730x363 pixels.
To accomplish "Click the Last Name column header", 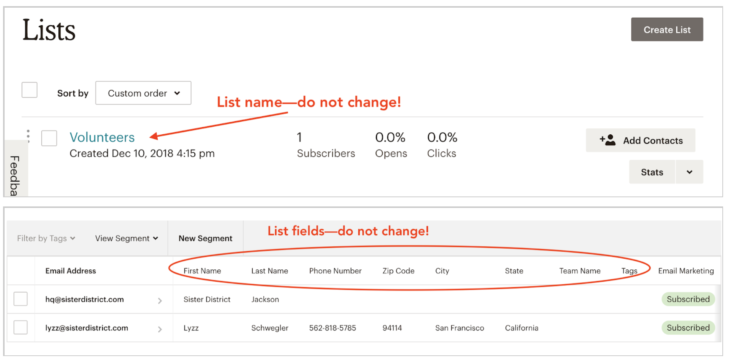I will [270, 271].
